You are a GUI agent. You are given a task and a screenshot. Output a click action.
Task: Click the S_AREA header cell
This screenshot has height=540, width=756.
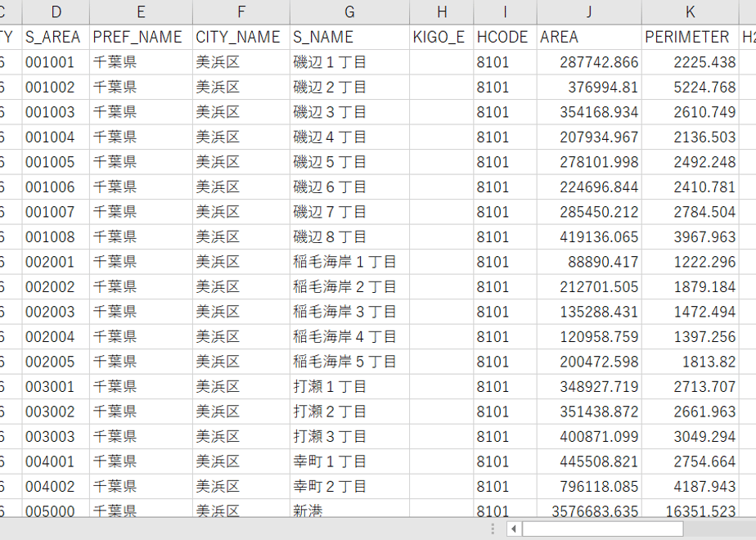[x=56, y=37]
